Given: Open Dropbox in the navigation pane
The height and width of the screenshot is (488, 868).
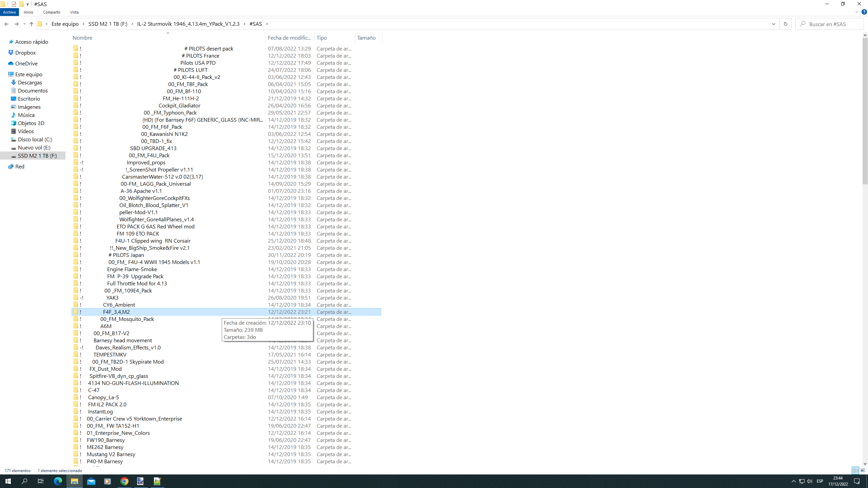Looking at the screenshot, I should tap(25, 53).
